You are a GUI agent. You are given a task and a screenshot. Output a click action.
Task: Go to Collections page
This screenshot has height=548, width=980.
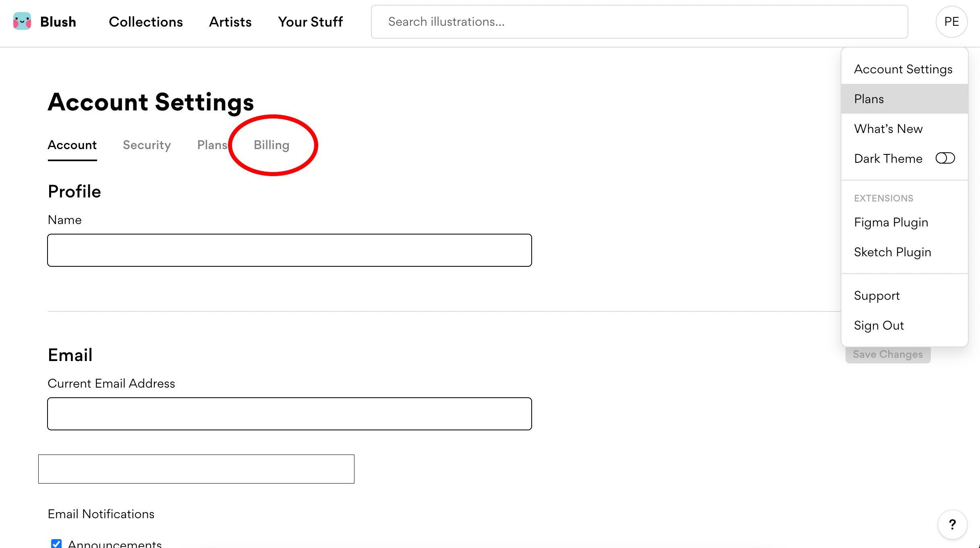(x=145, y=22)
